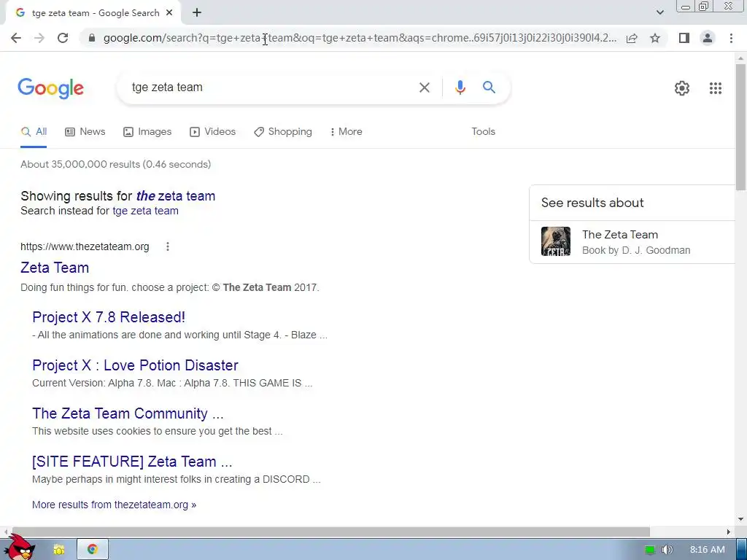Clear the search box text
The height and width of the screenshot is (560, 747).
point(425,87)
